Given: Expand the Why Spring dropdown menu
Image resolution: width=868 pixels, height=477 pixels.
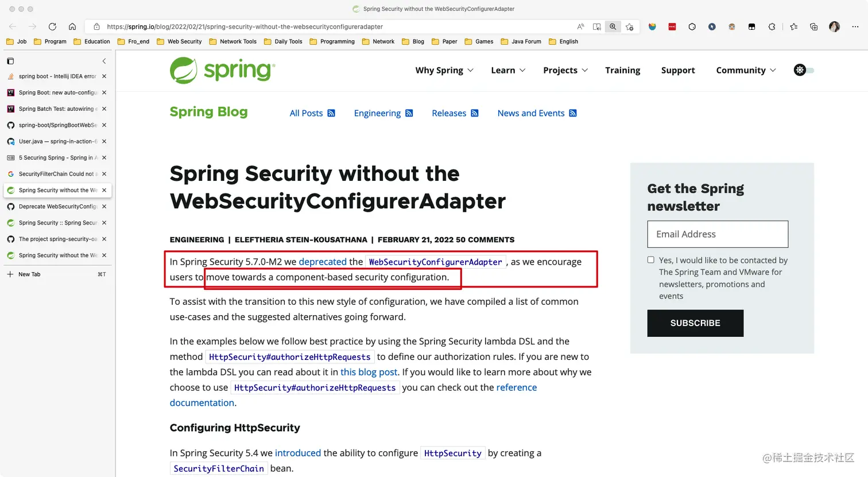Looking at the screenshot, I should tap(444, 69).
